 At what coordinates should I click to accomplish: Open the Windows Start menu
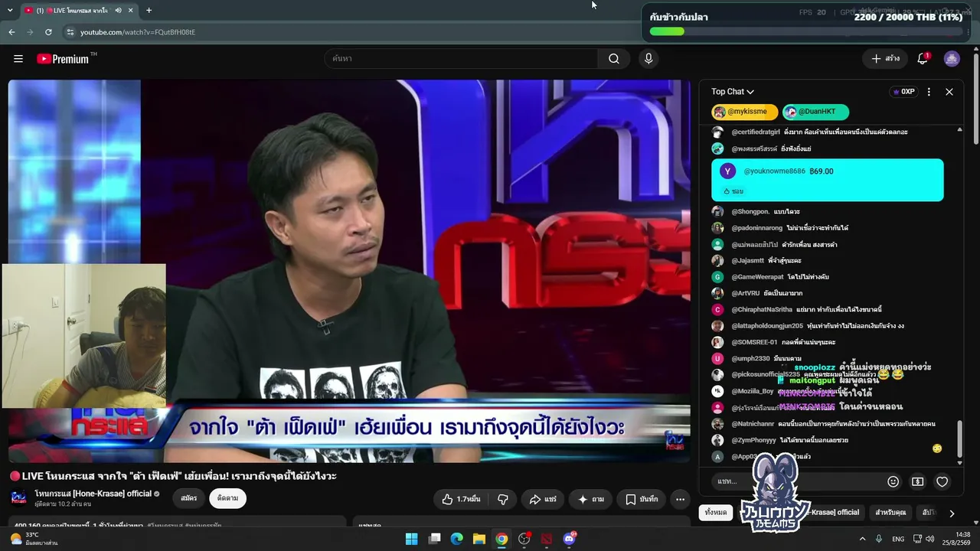pos(411,539)
